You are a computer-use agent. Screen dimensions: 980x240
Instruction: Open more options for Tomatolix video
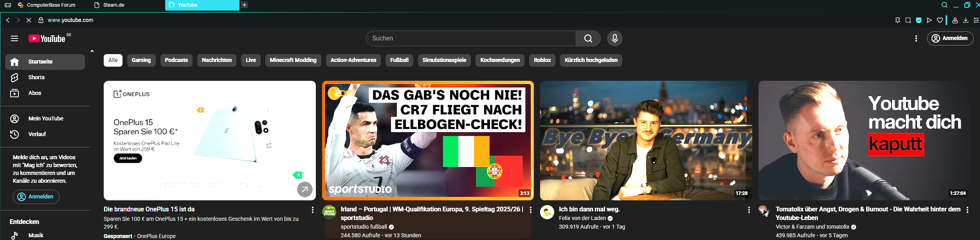coord(967,210)
